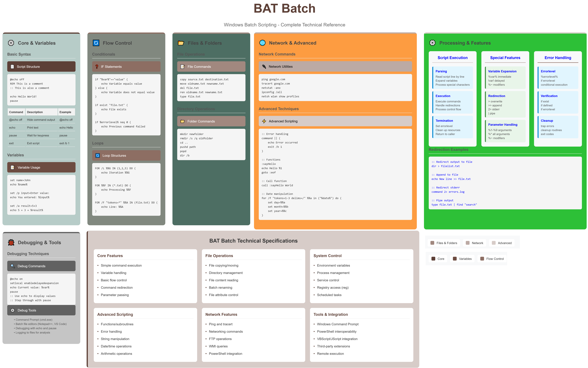Click 'command 2> errors.log' code line

pyautogui.click(x=448, y=192)
